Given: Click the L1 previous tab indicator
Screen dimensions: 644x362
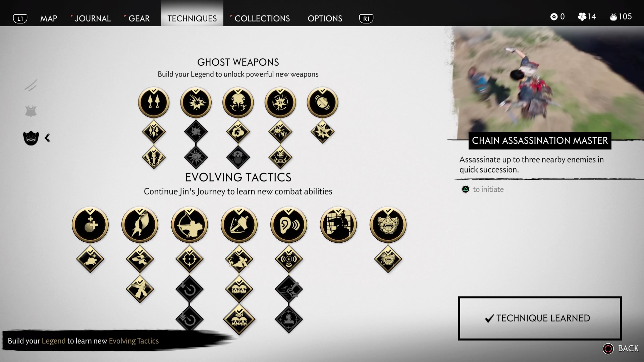Looking at the screenshot, I should point(20,18).
